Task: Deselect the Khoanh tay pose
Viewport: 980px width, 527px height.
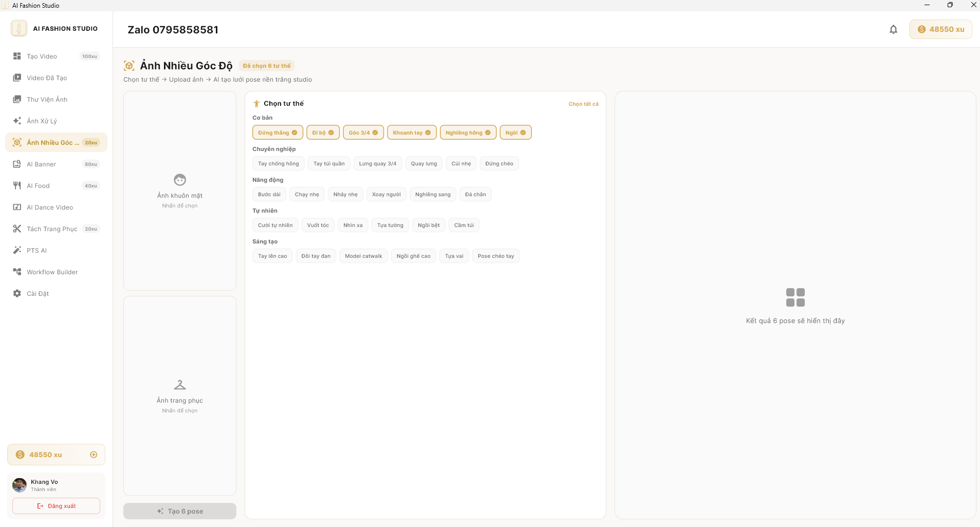Action: click(411, 133)
